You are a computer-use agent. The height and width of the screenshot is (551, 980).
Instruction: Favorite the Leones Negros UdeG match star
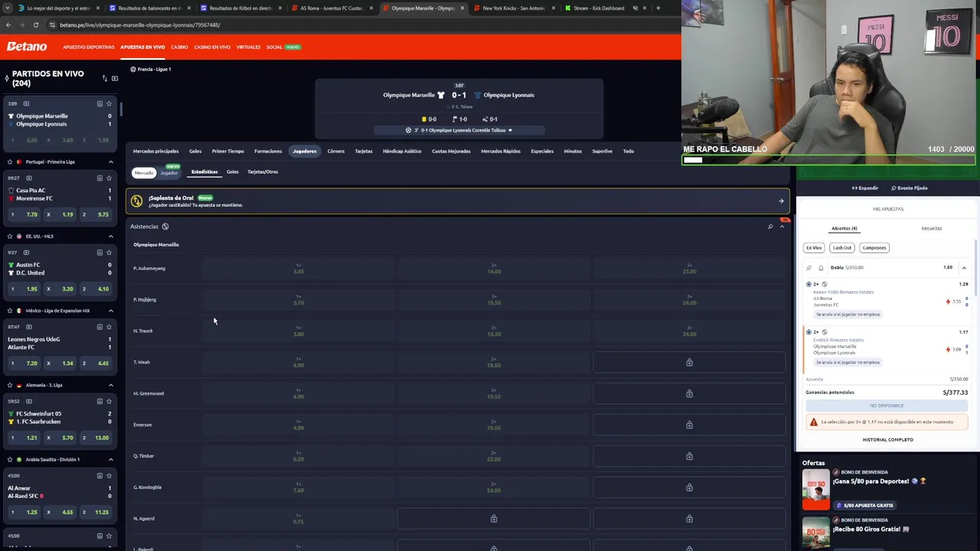[109, 327]
